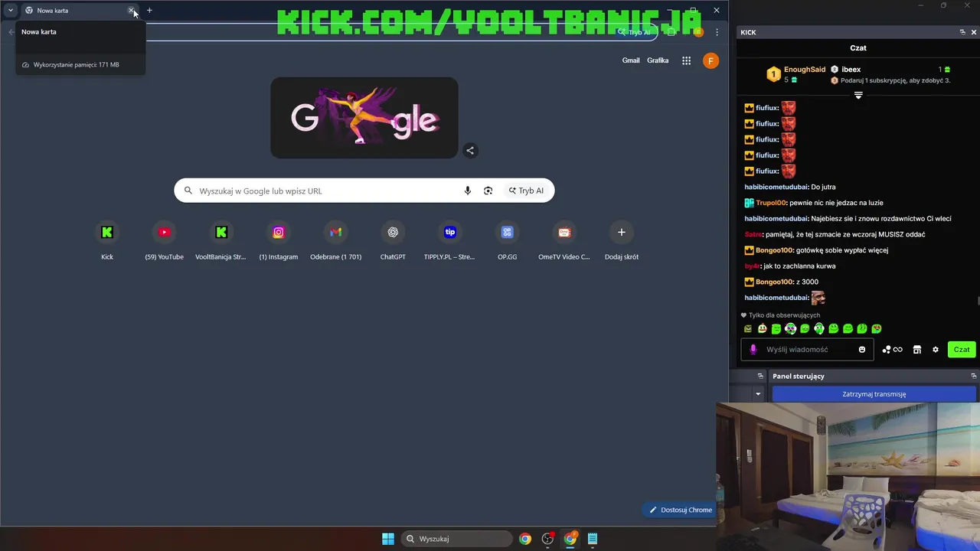This screenshot has width=980, height=551.
Task: Click the purple microphone in chat input
Action: click(753, 350)
